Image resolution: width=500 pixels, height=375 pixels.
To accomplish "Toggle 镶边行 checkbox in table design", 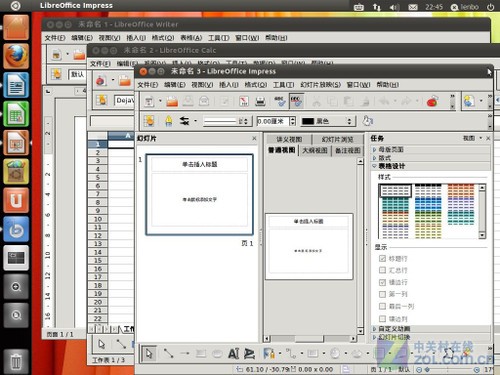I will [382, 282].
